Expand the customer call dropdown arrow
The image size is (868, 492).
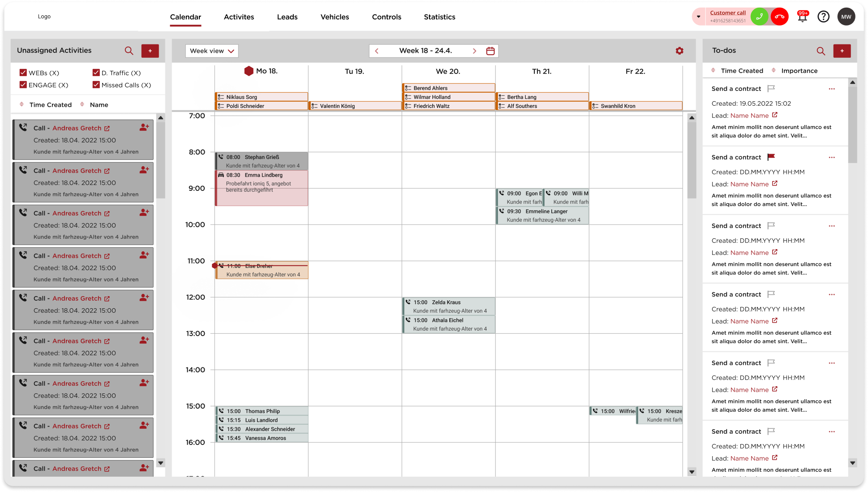tap(698, 17)
